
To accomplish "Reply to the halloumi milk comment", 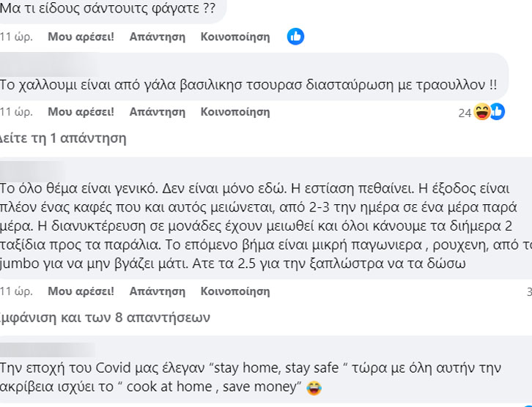I will [x=158, y=112].
